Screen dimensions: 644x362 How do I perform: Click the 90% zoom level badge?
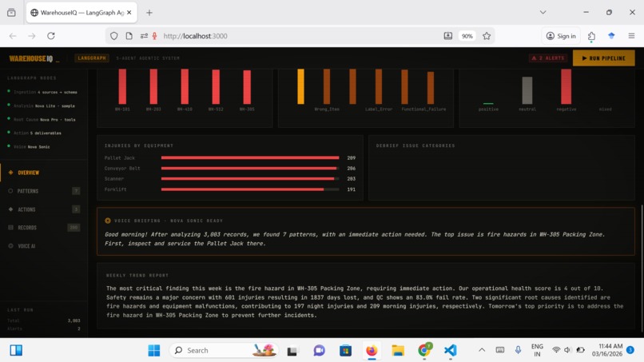point(467,36)
